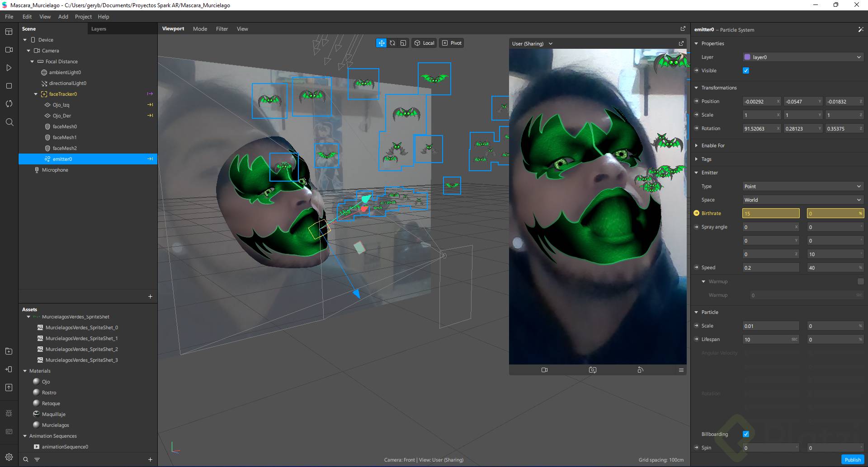Click the video camera icon in left sidebar
The image size is (868, 467).
coord(9,50)
